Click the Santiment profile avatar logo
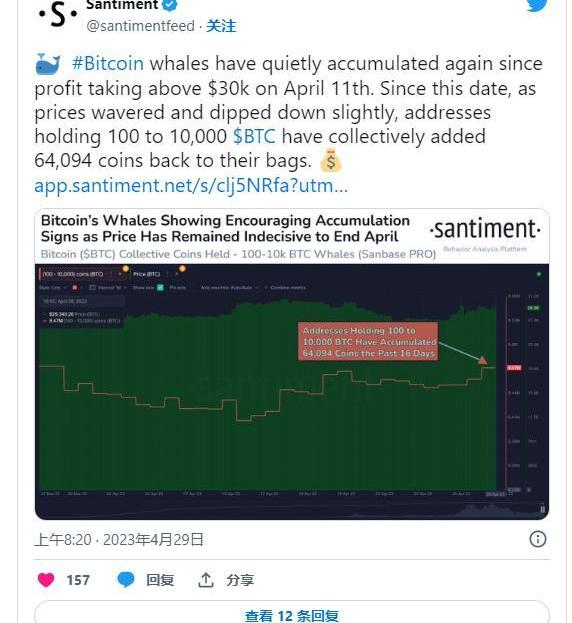 coord(58,14)
